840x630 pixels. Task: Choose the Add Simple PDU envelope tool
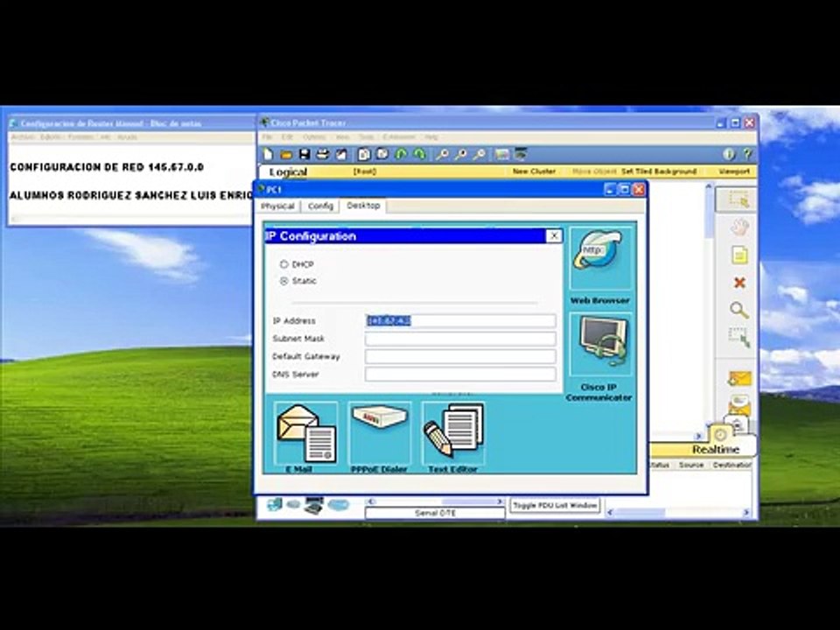point(740,379)
